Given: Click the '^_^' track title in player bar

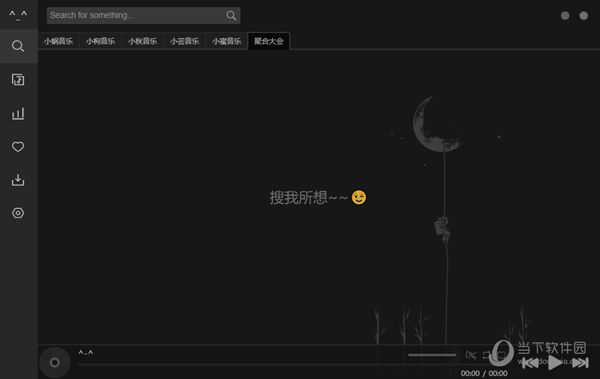Looking at the screenshot, I should coord(86,352).
